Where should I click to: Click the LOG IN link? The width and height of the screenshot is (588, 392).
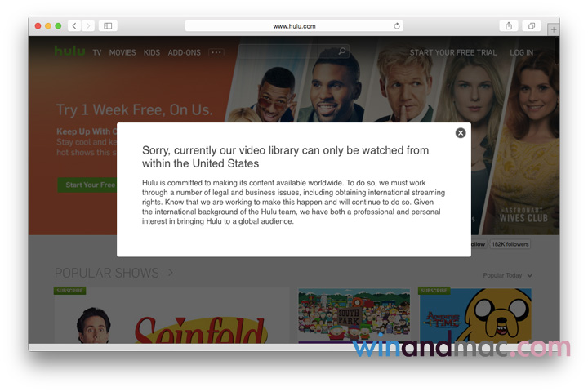click(521, 52)
